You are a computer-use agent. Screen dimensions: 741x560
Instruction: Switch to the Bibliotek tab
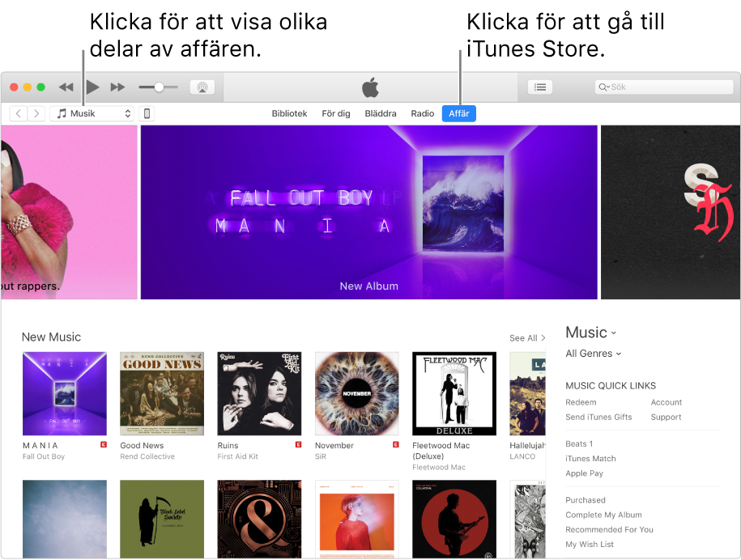pyautogui.click(x=289, y=113)
